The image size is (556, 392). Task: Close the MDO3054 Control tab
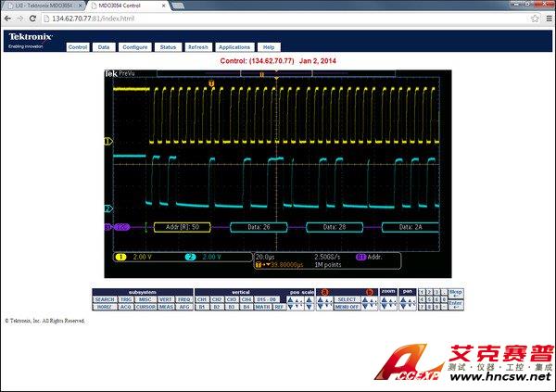tap(163, 6)
